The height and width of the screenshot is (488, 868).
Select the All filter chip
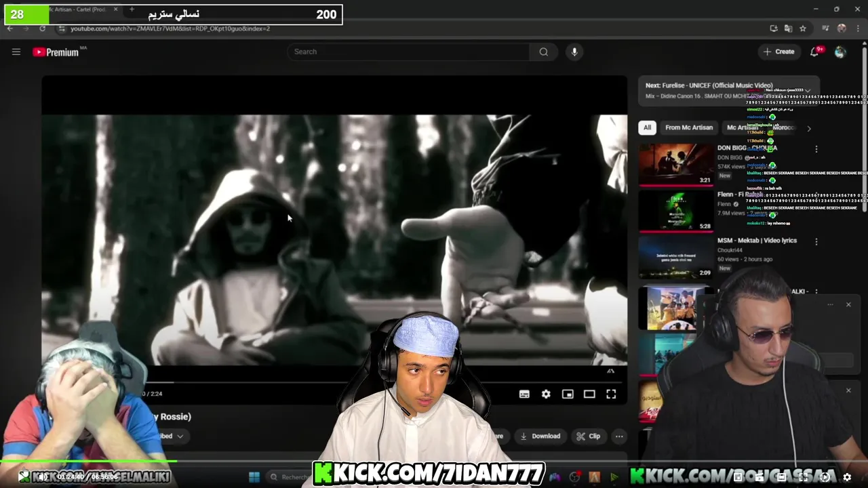point(647,127)
